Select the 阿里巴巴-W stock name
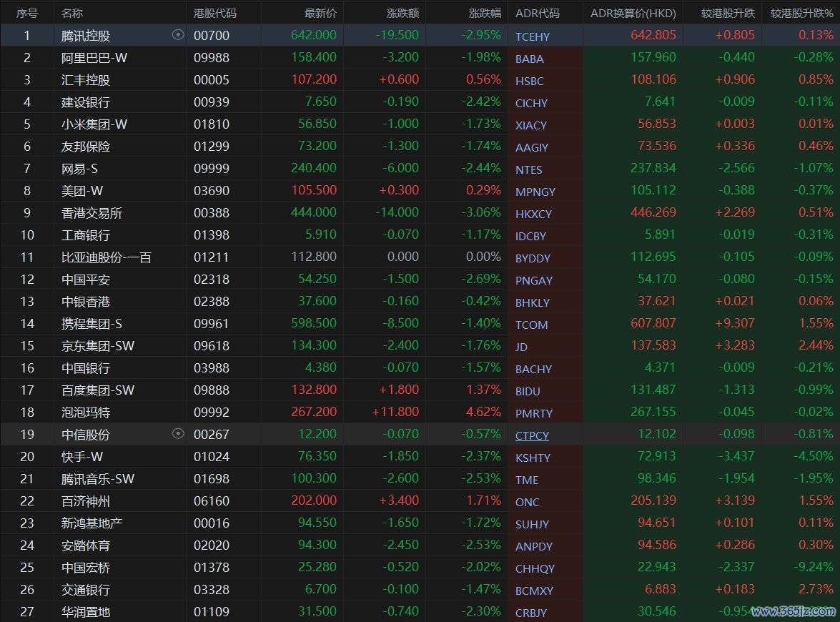 [94, 58]
